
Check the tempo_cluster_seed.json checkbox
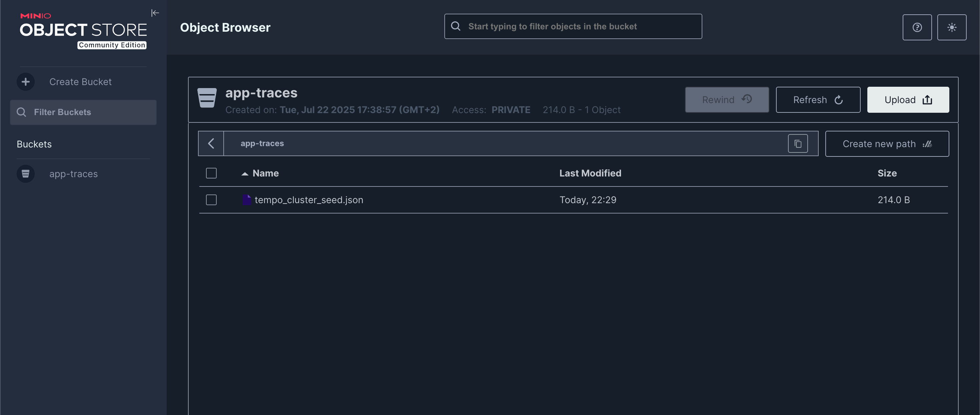tap(211, 200)
